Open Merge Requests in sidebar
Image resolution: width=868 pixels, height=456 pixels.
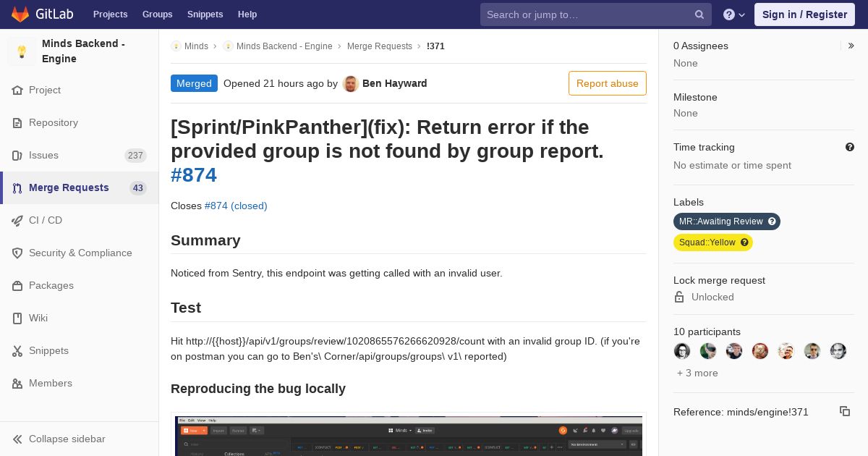pos(80,188)
